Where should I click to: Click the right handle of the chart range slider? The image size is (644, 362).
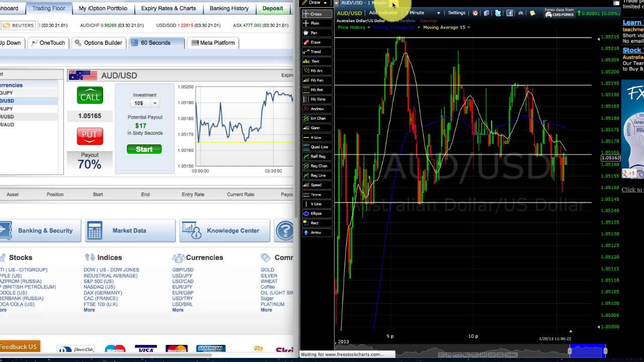point(606,351)
